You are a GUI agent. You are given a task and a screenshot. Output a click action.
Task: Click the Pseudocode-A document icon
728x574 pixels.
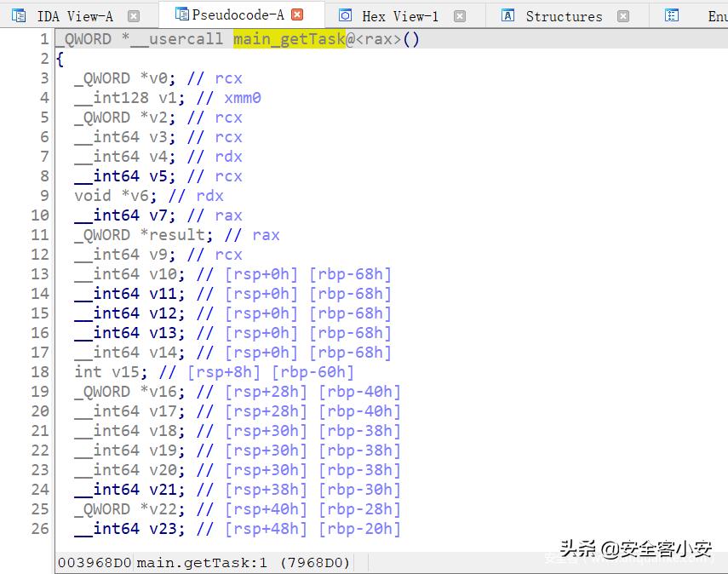coord(181,14)
